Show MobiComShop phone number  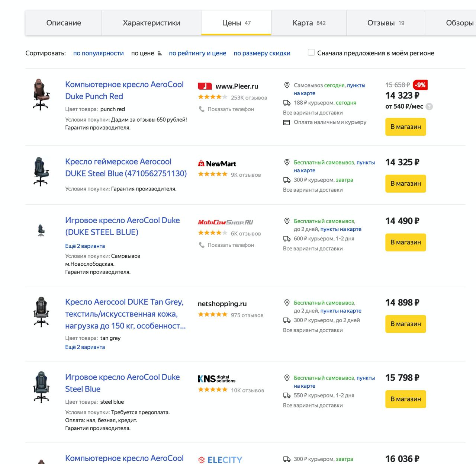(x=231, y=245)
